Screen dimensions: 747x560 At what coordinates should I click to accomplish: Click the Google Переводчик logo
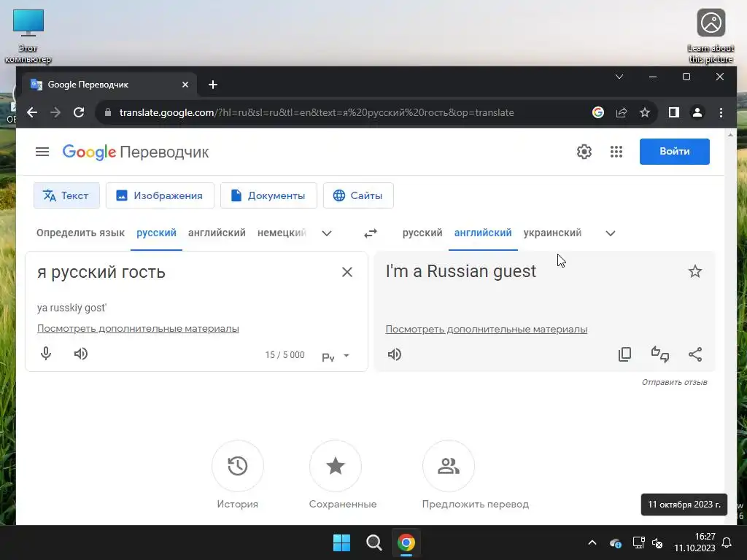[136, 152]
